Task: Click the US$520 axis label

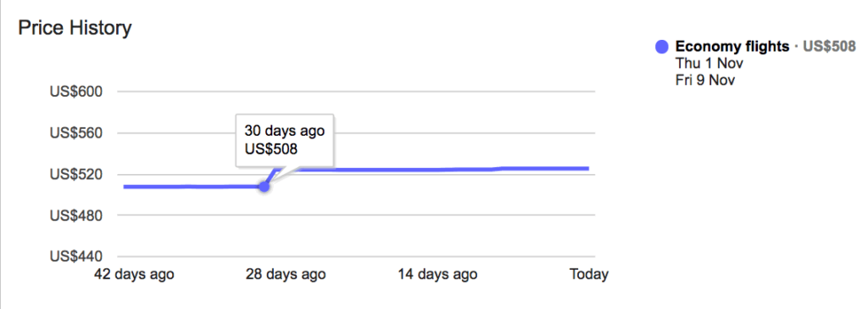Action: click(76, 175)
